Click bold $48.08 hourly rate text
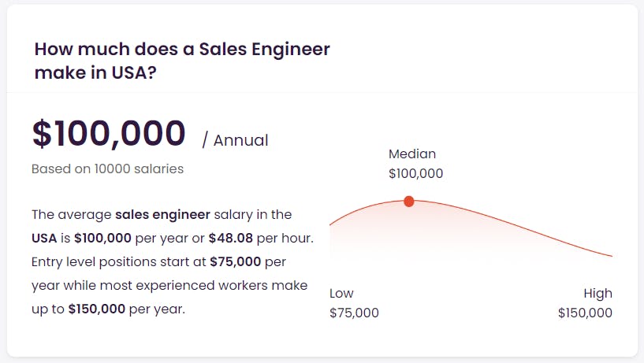Image resolution: width=644 pixels, height=363 pixels. 230,238
